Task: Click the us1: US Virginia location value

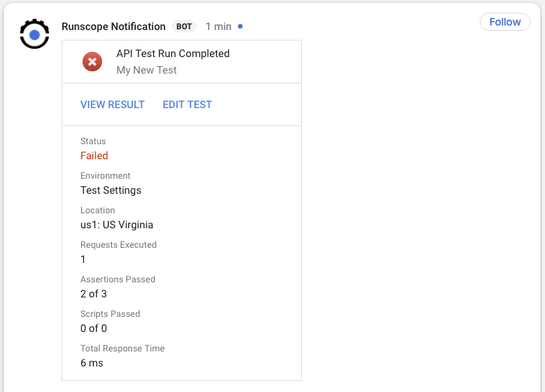Action: pos(117,225)
